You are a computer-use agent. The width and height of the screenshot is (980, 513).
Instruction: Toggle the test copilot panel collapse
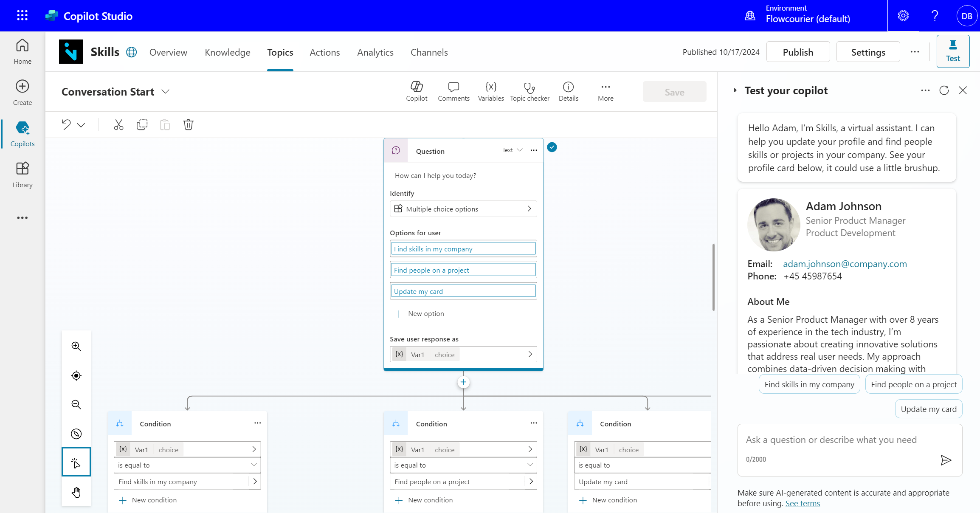733,90
